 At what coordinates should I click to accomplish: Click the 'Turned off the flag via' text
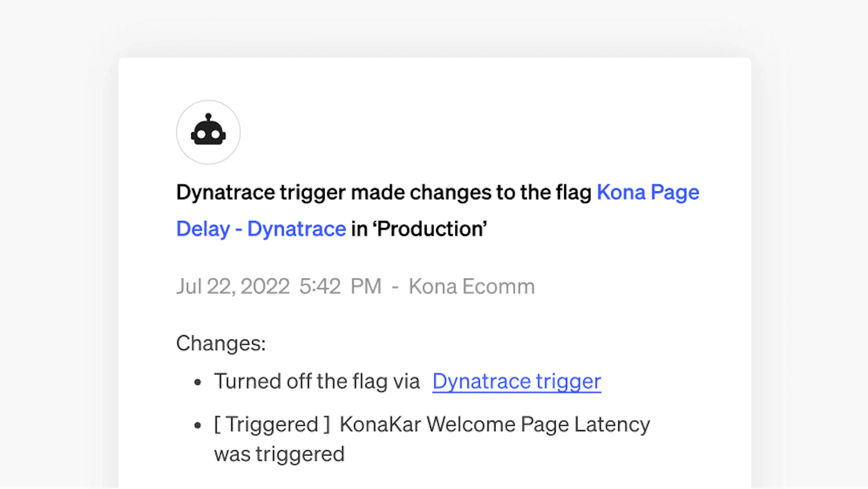click(317, 381)
